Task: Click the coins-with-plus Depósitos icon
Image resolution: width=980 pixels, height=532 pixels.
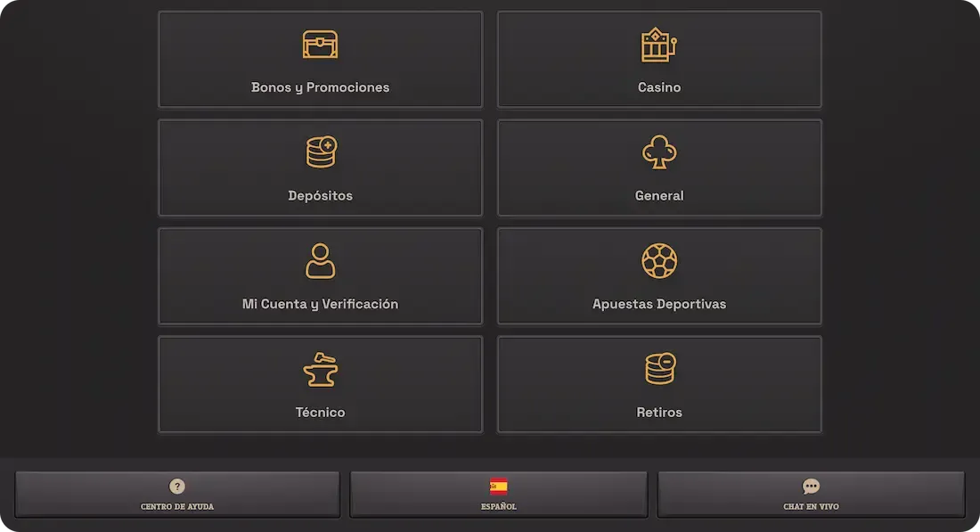Action: point(320,152)
